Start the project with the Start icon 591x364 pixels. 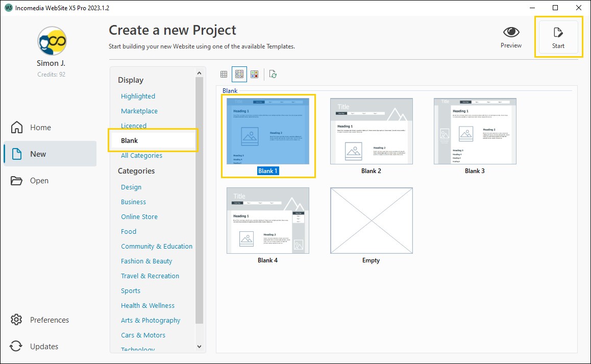tap(558, 36)
